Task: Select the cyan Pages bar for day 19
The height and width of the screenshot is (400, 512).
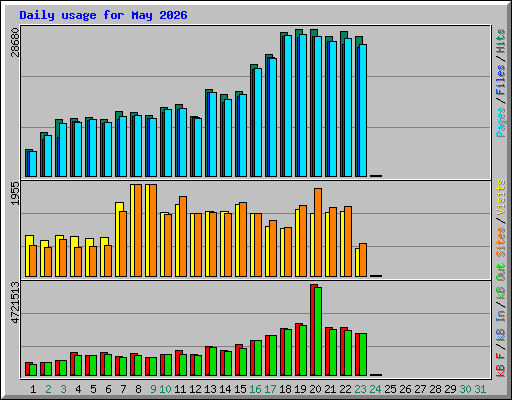Action: pos(303,105)
